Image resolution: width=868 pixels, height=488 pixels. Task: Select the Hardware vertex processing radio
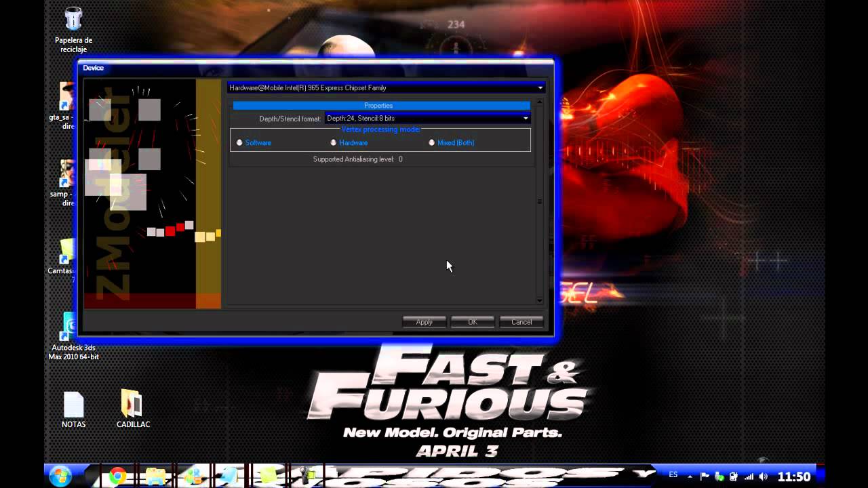334,143
